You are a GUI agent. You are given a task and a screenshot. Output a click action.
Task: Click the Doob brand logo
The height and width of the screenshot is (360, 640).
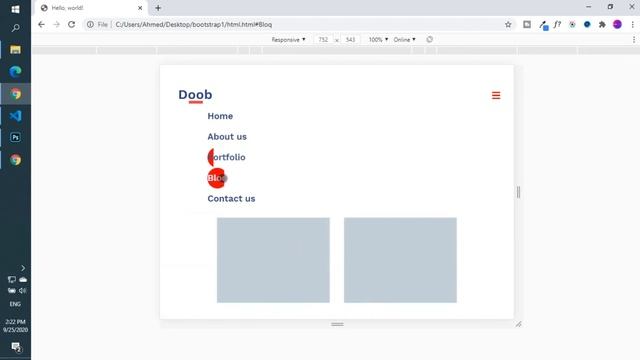click(x=195, y=95)
